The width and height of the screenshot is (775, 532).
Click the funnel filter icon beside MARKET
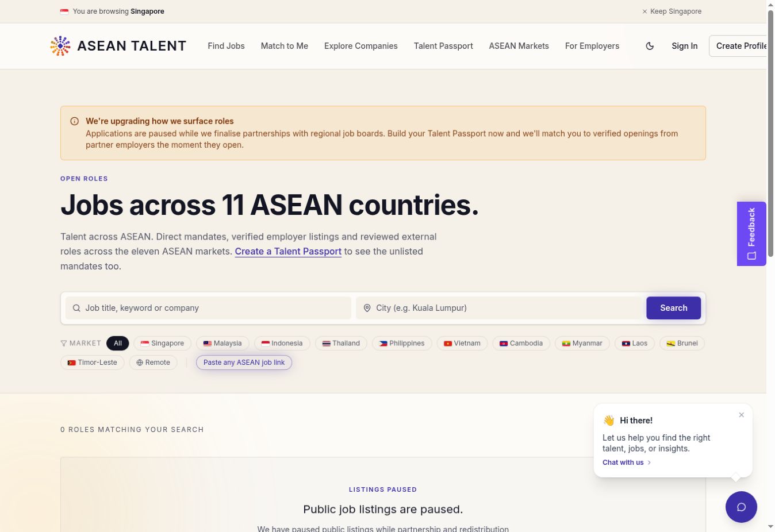point(64,344)
